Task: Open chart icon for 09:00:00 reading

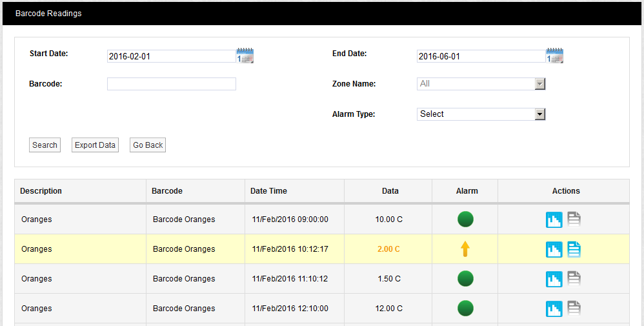Action: click(x=554, y=219)
